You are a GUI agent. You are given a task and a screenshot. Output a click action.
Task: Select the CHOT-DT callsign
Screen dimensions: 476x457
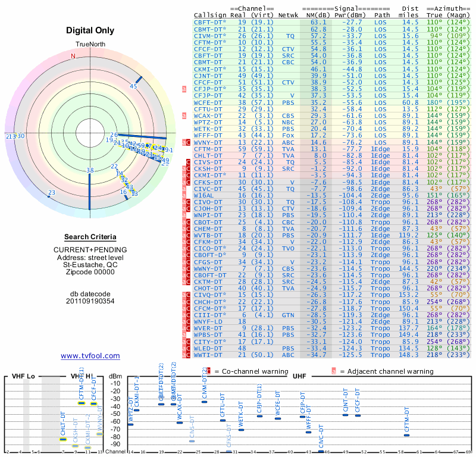[x=208, y=289]
